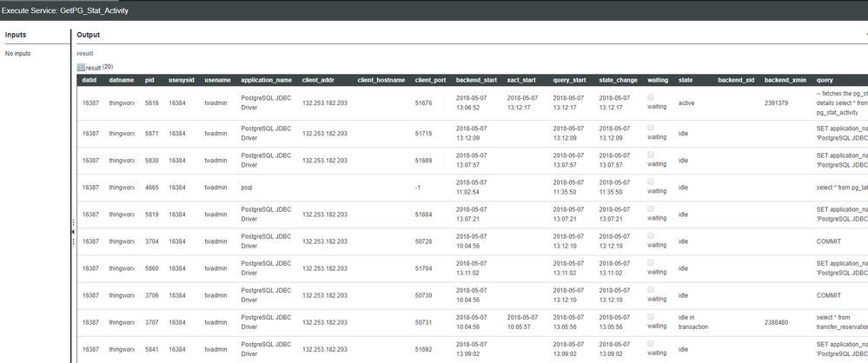
Task: Toggle waiting checkbox for pid 5860 row
Action: 651,263
